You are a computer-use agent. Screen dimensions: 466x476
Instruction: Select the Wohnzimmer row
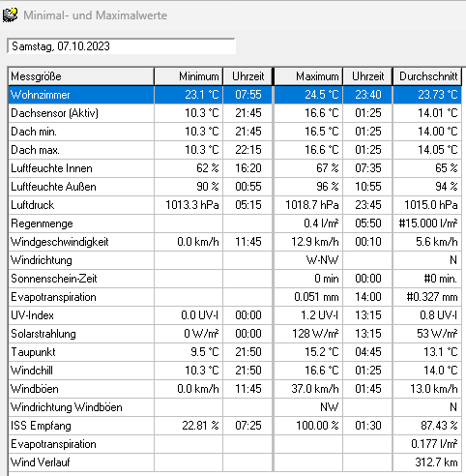pos(235,95)
